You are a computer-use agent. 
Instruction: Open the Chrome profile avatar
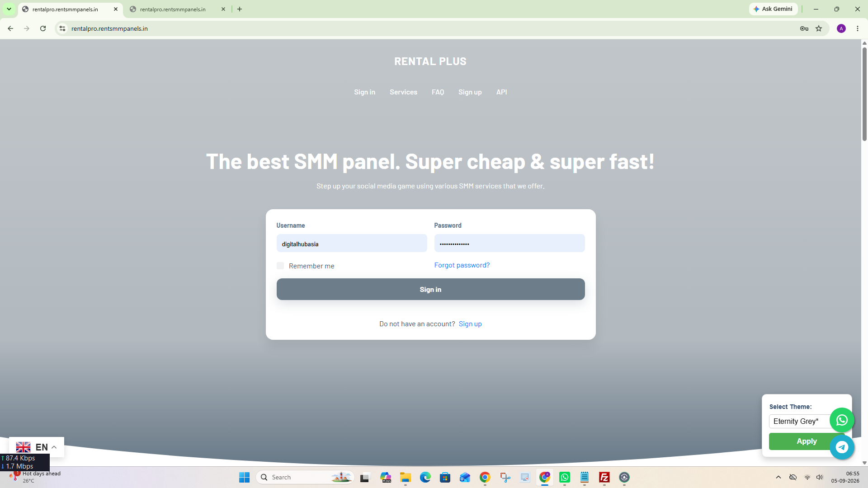pos(841,28)
